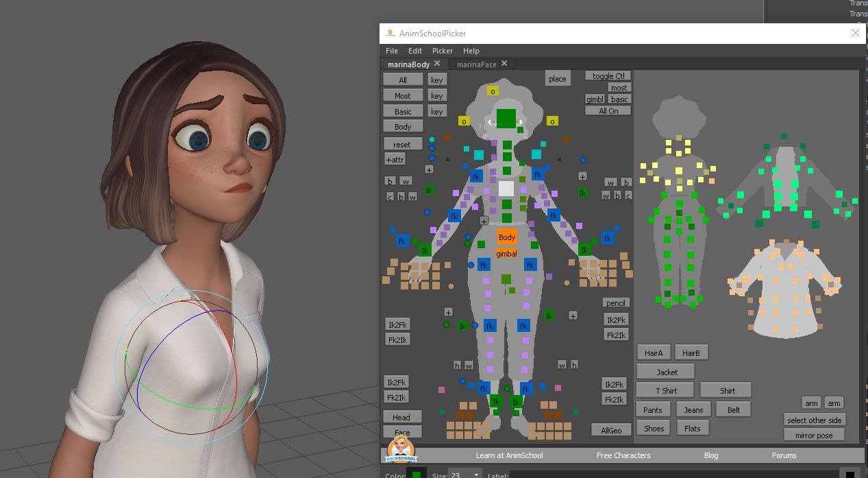Click the 'key' button next to Basic

[436, 111]
